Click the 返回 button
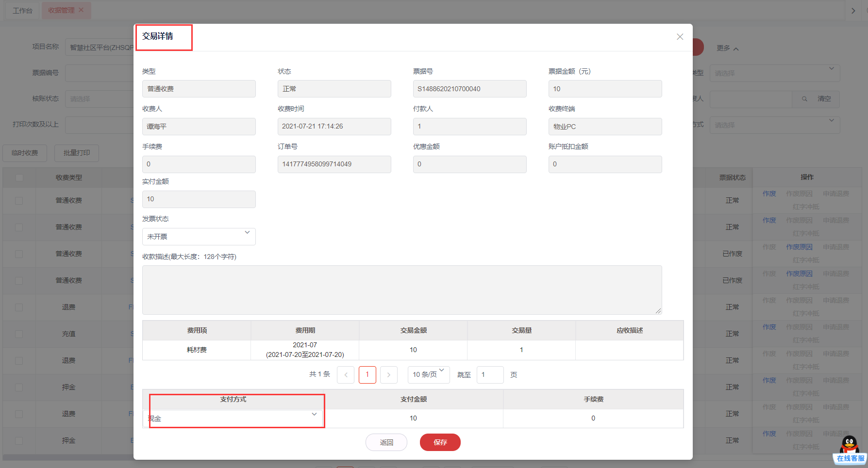The height and width of the screenshot is (468, 868). 386,442
